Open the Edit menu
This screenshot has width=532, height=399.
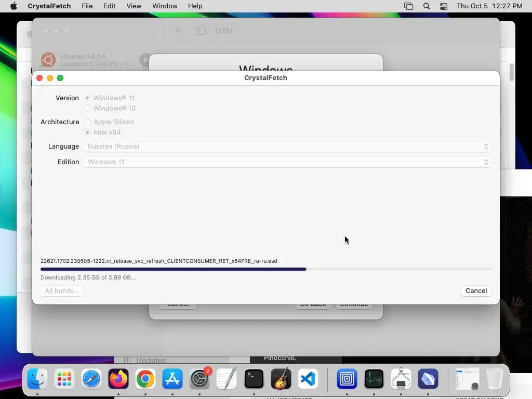click(109, 6)
